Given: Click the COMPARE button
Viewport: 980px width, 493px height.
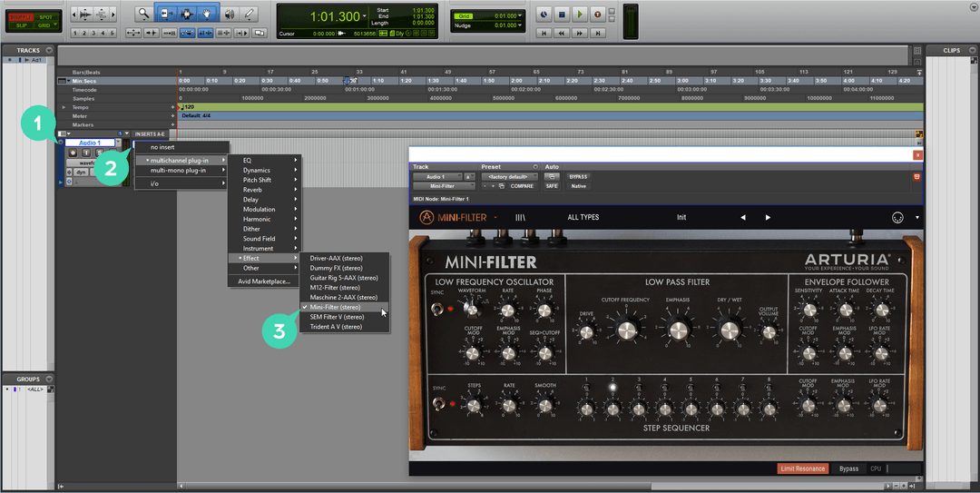Looking at the screenshot, I should coord(522,186).
